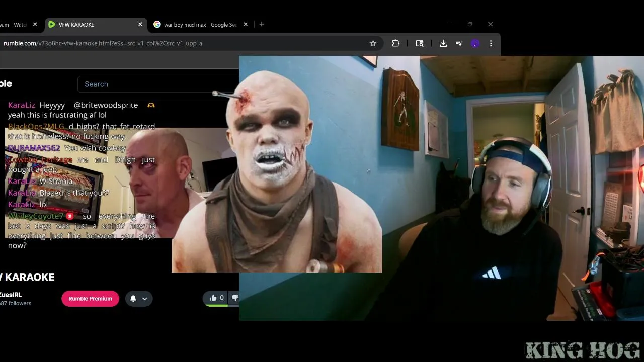The height and width of the screenshot is (362, 644).
Task: Switch to war boy mad max Google tab
Action: pyautogui.click(x=201, y=24)
